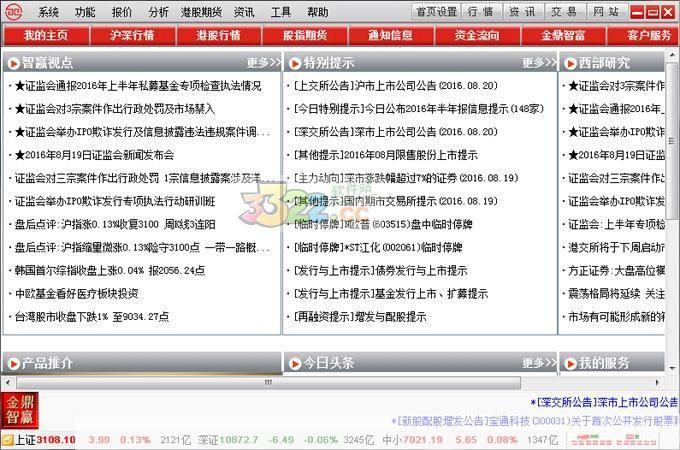
Task: Open [发行与上市提示]基金发行上市、扩募提示
Action: (x=391, y=293)
